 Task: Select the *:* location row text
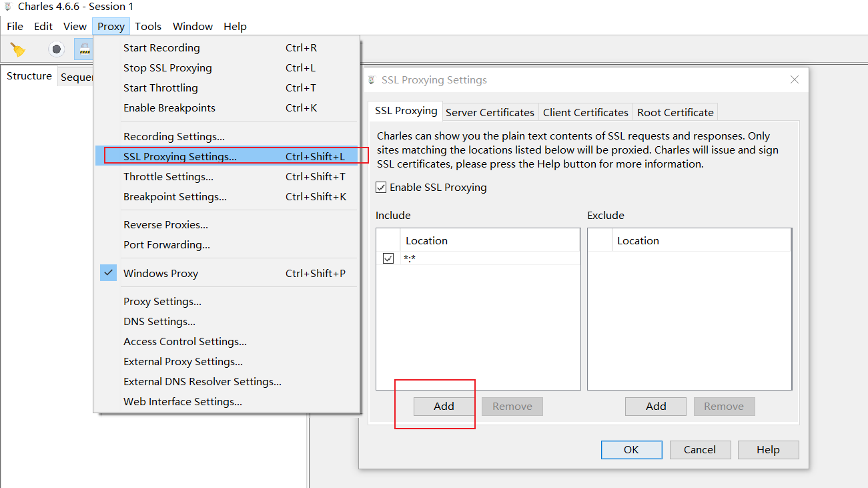click(410, 258)
